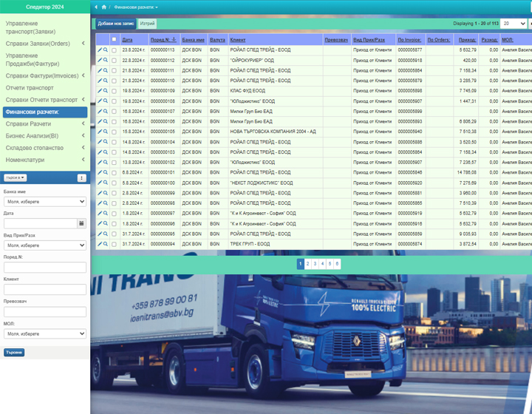
Task: Click the Изтрий button
Action: click(x=147, y=24)
